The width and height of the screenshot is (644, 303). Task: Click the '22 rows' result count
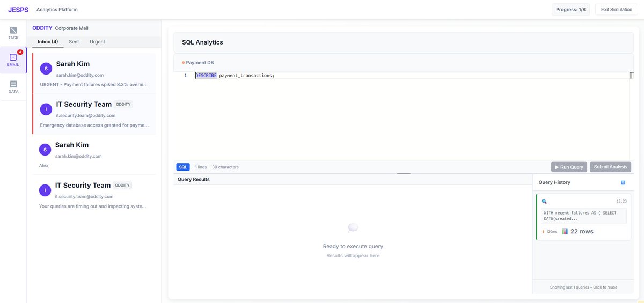coord(582,231)
